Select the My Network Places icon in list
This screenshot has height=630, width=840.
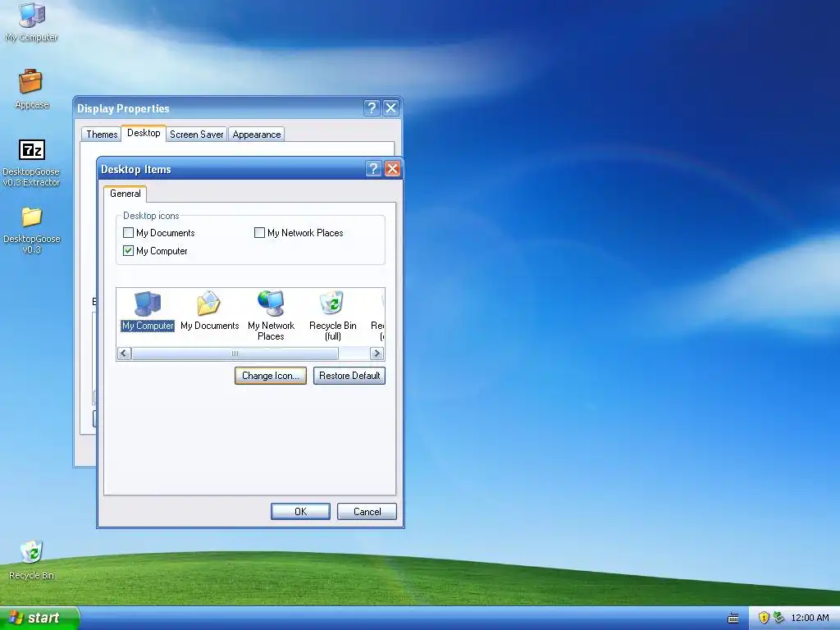[x=271, y=316]
